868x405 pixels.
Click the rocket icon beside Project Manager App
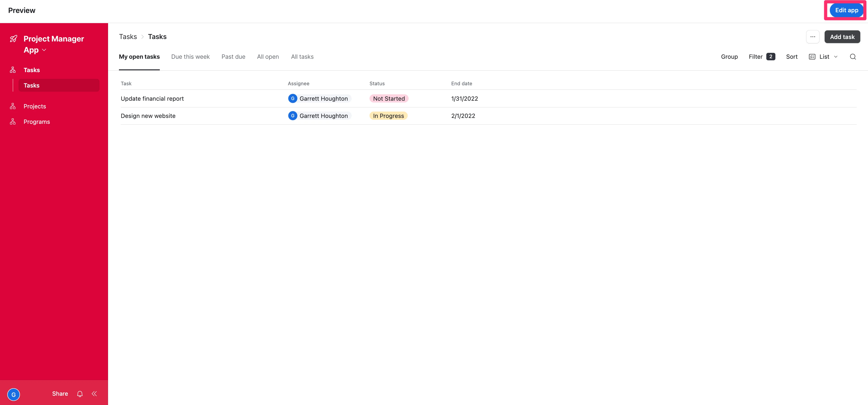tap(13, 39)
